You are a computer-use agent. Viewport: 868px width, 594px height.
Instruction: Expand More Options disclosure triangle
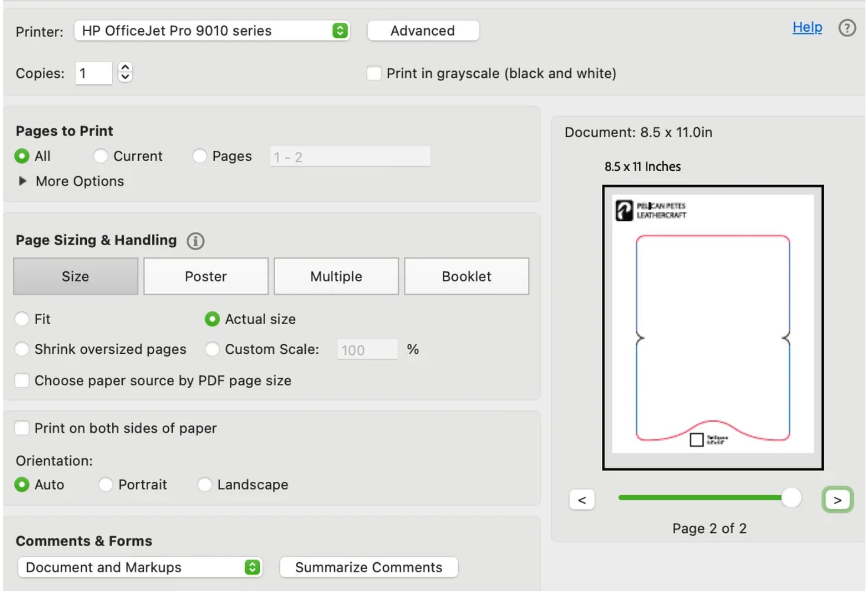(x=23, y=181)
